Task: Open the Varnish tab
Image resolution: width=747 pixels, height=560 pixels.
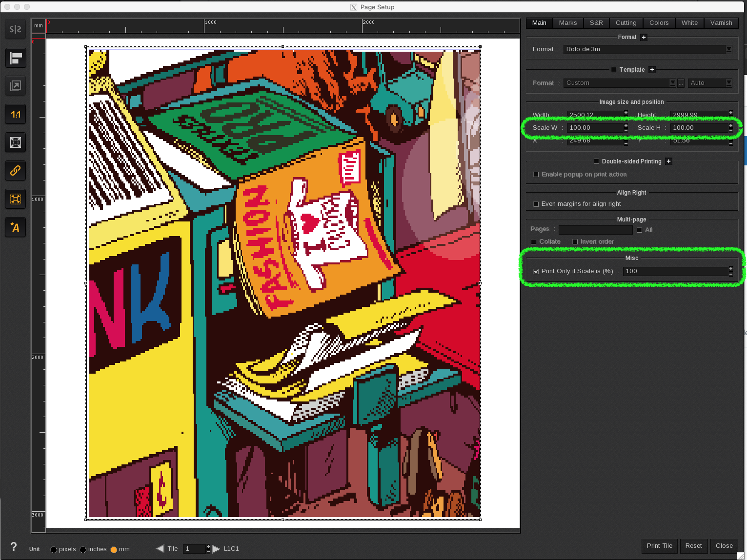Action: 721,22
